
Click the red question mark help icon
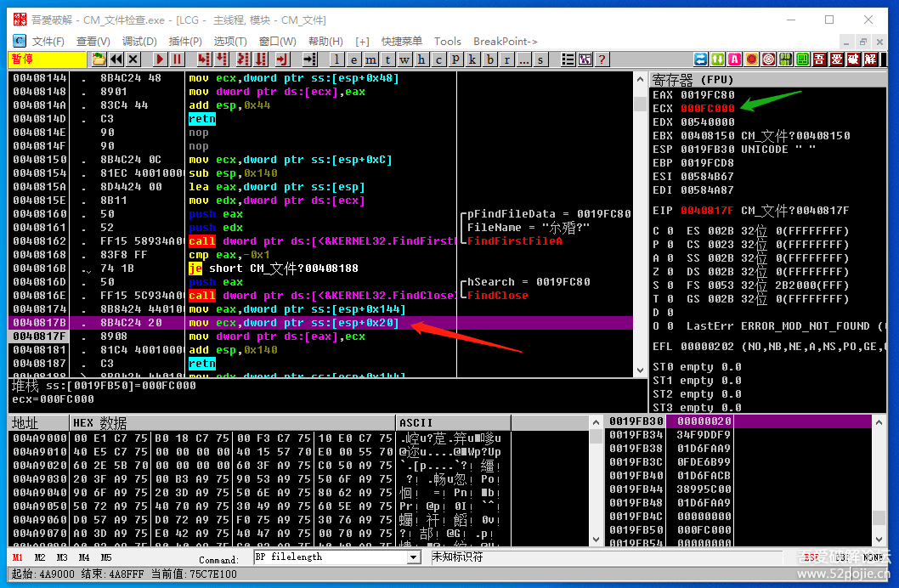tap(602, 59)
